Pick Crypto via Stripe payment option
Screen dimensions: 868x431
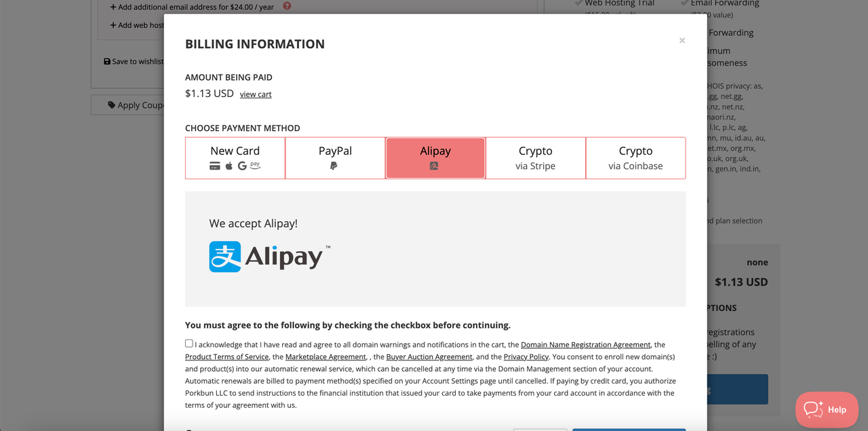[x=536, y=158]
